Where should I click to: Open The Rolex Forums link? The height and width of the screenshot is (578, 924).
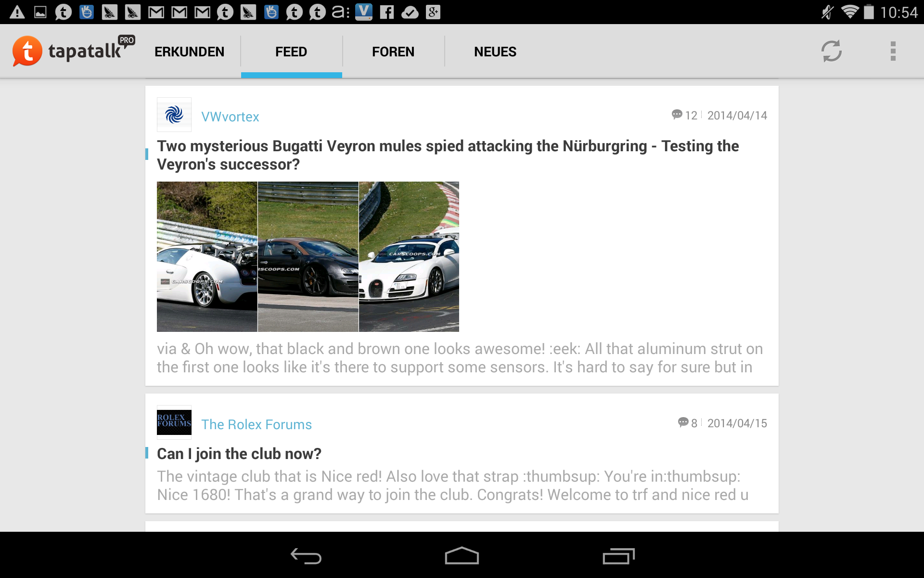pos(257,424)
